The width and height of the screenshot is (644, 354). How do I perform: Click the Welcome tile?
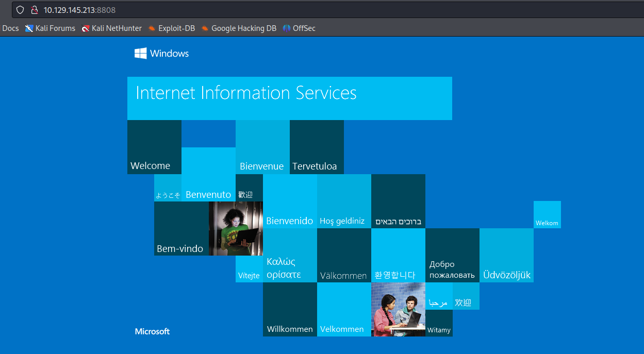(x=154, y=147)
